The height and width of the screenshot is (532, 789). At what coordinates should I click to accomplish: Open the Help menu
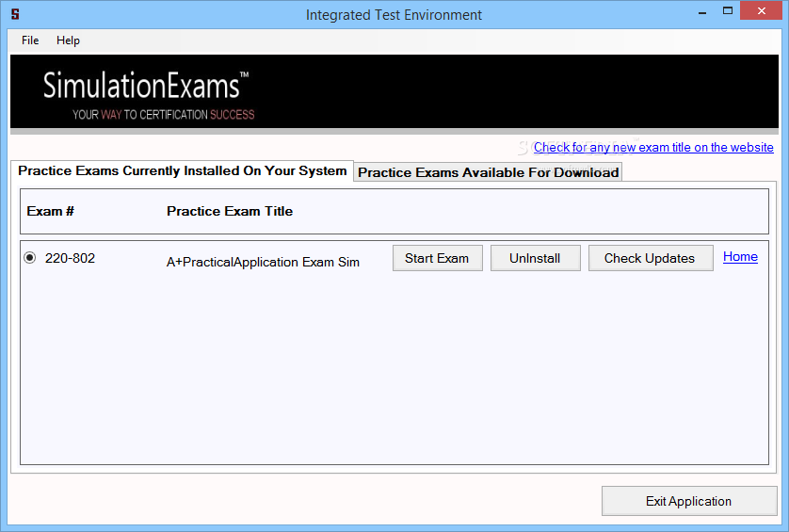(68, 40)
